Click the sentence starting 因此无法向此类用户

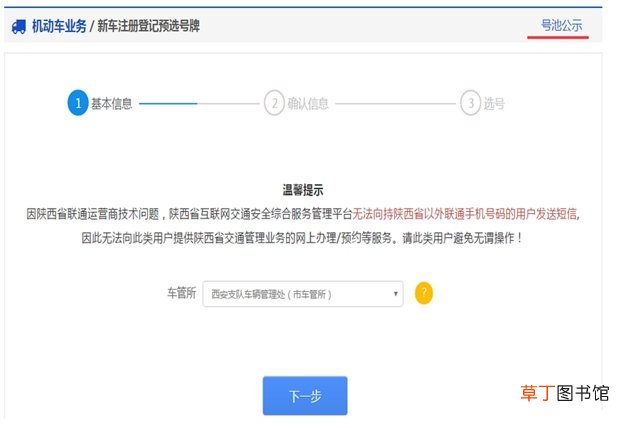(x=302, y=238)
